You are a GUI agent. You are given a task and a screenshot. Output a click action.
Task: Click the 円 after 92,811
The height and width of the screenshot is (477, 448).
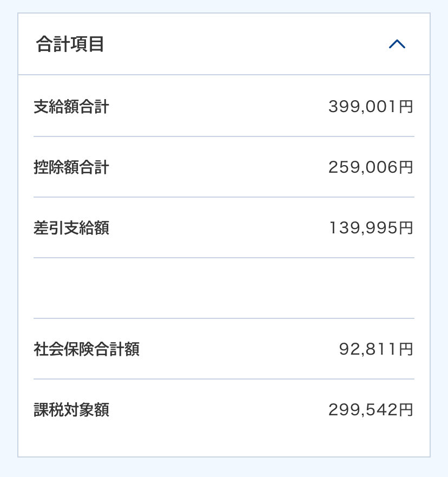[406, 349]
